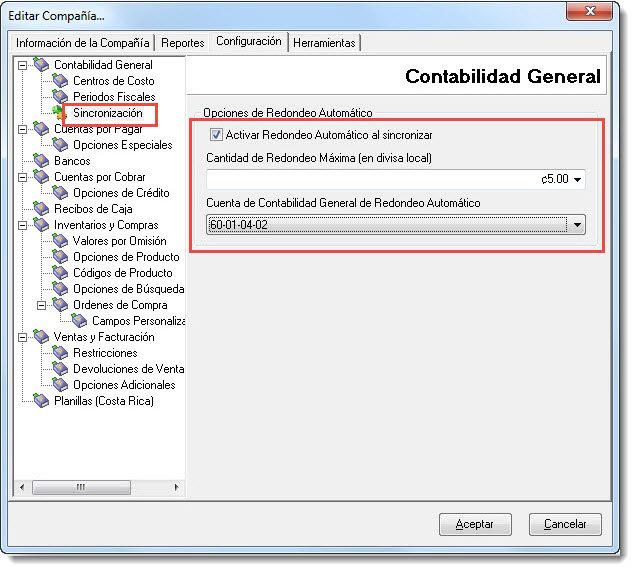Screen dimensions: 635x571
Task: Switch to the Reportes tab
Action: coord(183,43)
